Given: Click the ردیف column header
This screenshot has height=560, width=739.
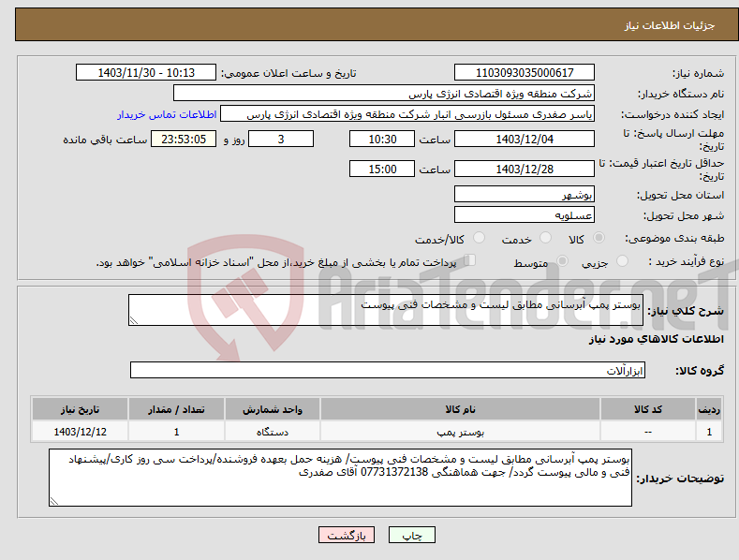Looking at the screenshot, I should click(709, 409).
